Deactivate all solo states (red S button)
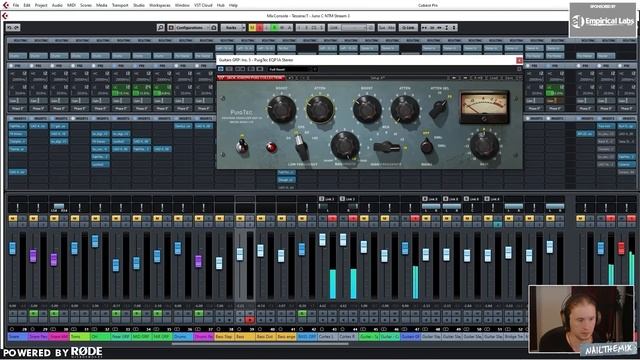Screen dimensions: 640x360 point(260,27)
